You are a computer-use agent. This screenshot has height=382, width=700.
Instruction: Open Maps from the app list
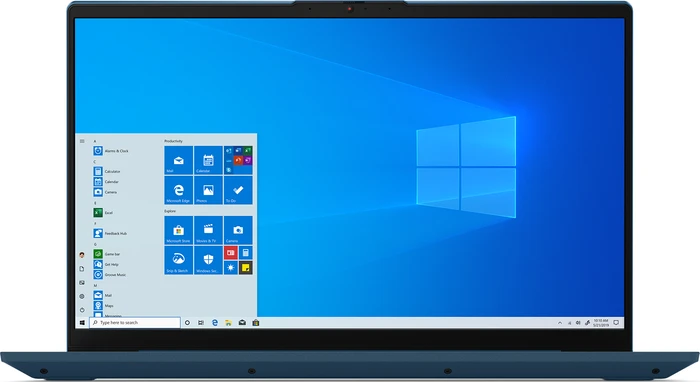pos(104,305)
